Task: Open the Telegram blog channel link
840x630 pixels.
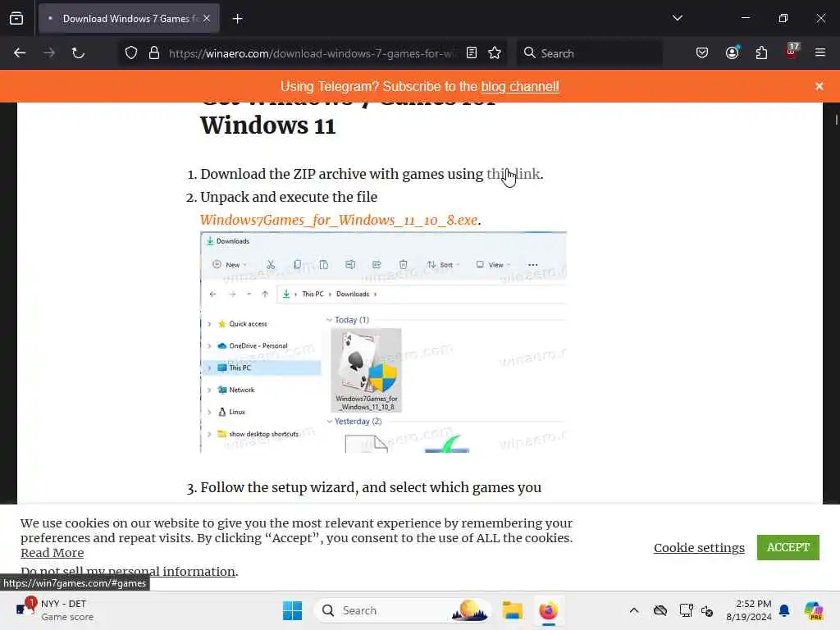Action: 519,86
